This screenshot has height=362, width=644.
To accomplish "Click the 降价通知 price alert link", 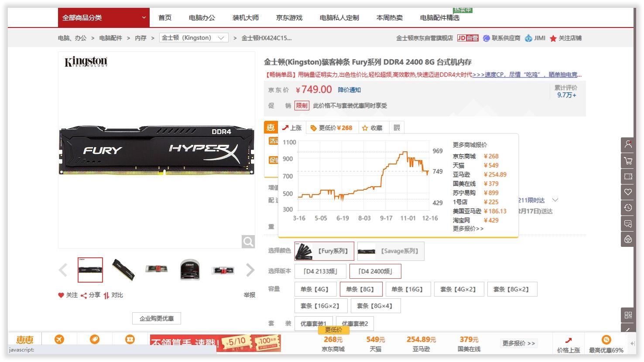I will pyautogui.click(x=349, y=90).
